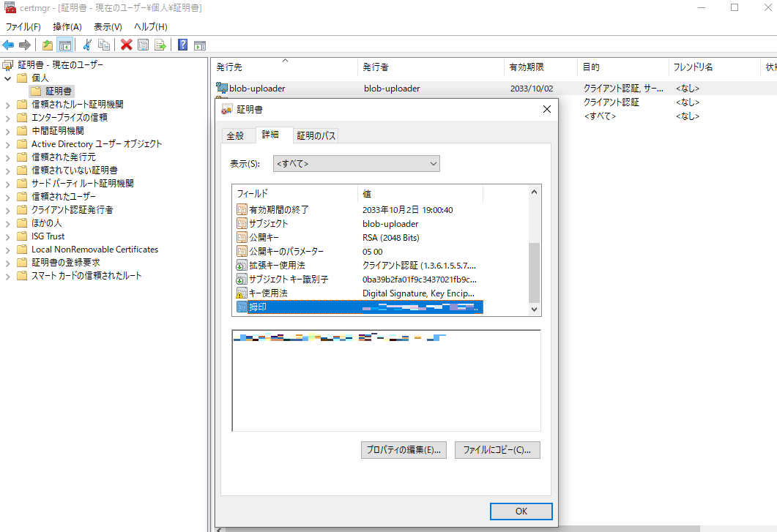Open ヘルプ(H) menu

click(x=151, y=27)
